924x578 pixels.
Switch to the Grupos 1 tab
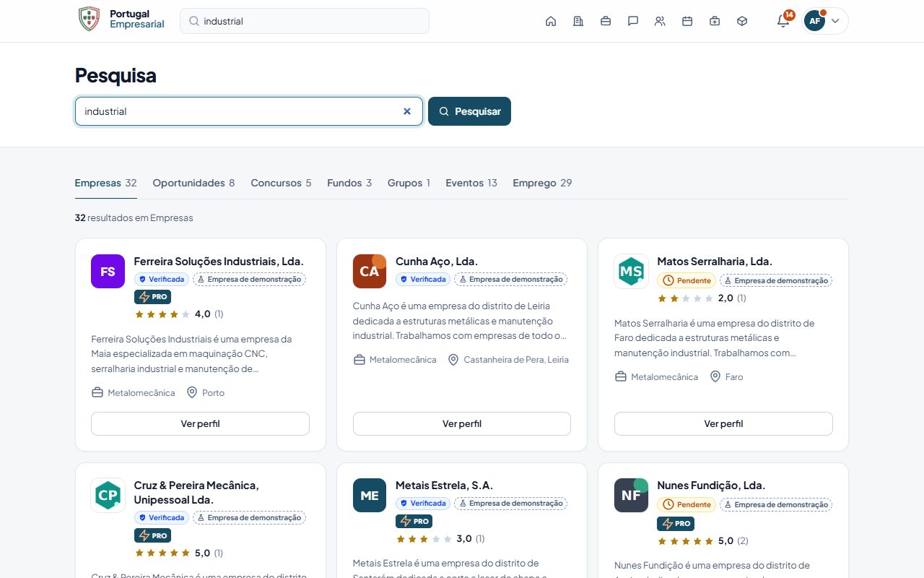409,183
